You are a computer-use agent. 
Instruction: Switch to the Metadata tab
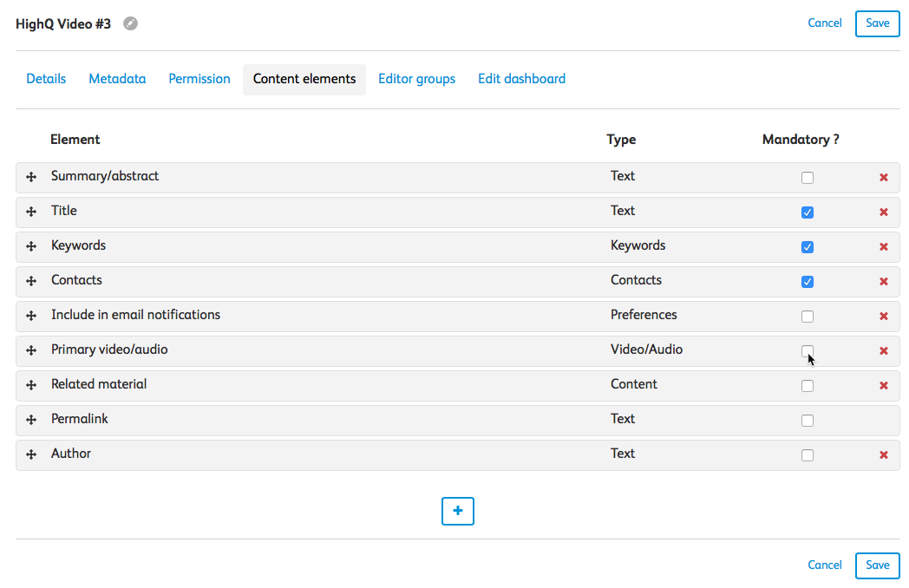(117, 79)
